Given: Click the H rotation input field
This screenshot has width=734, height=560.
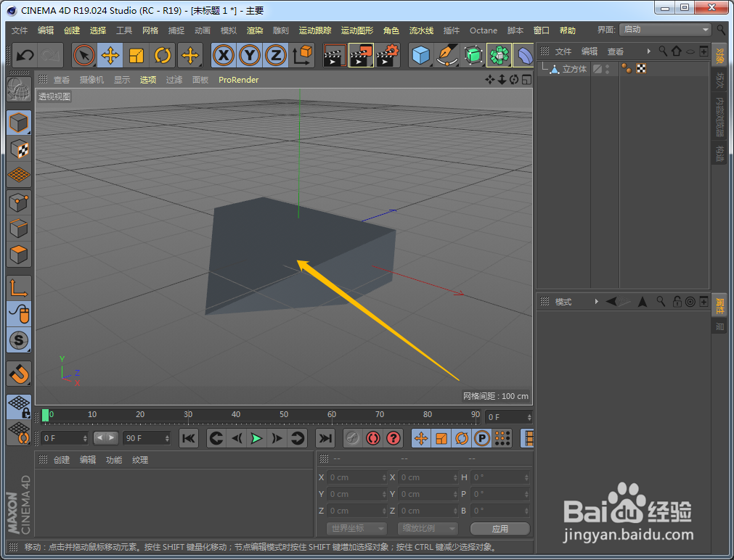Looking at the screenshot, I should tap(500, 477).
